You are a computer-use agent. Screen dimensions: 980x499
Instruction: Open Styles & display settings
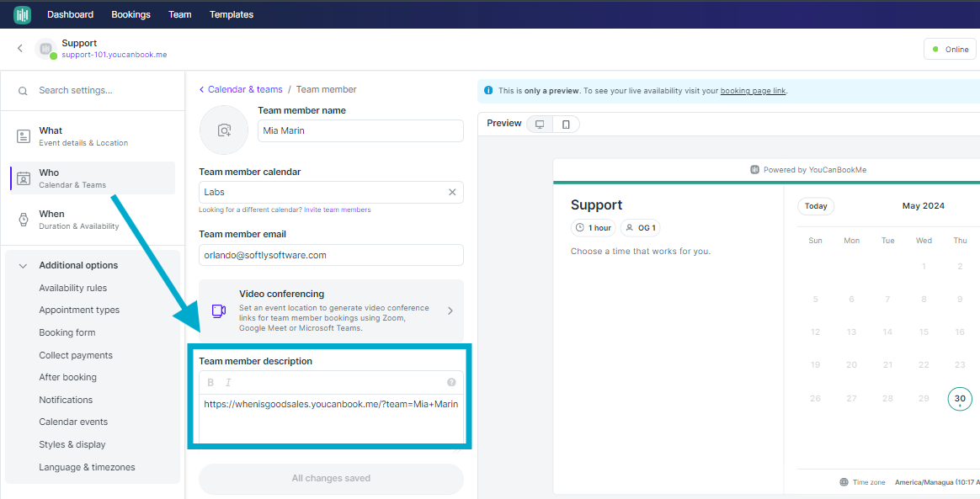72,444
